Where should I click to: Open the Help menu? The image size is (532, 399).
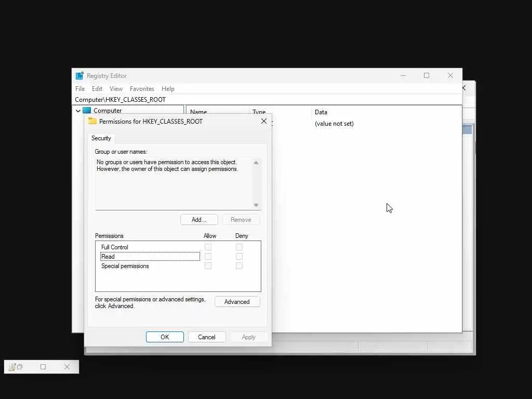point(168,88)
